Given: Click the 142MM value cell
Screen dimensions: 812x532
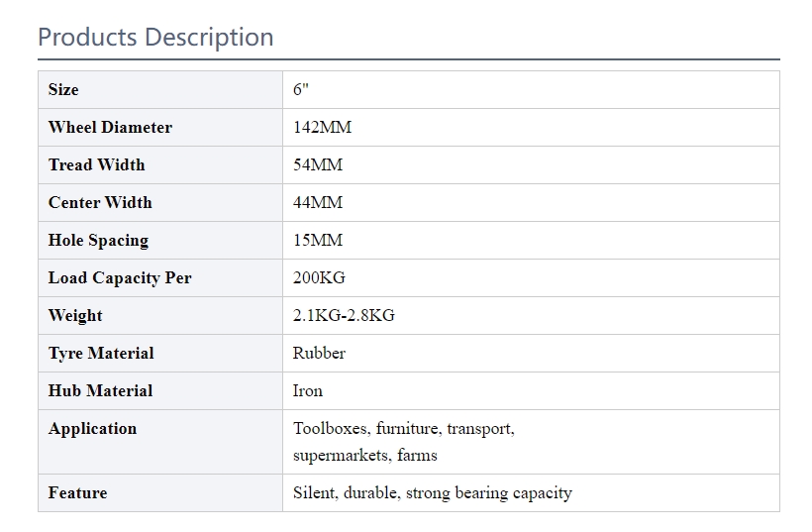Looking at the screenshot, I should click(322, 127).
